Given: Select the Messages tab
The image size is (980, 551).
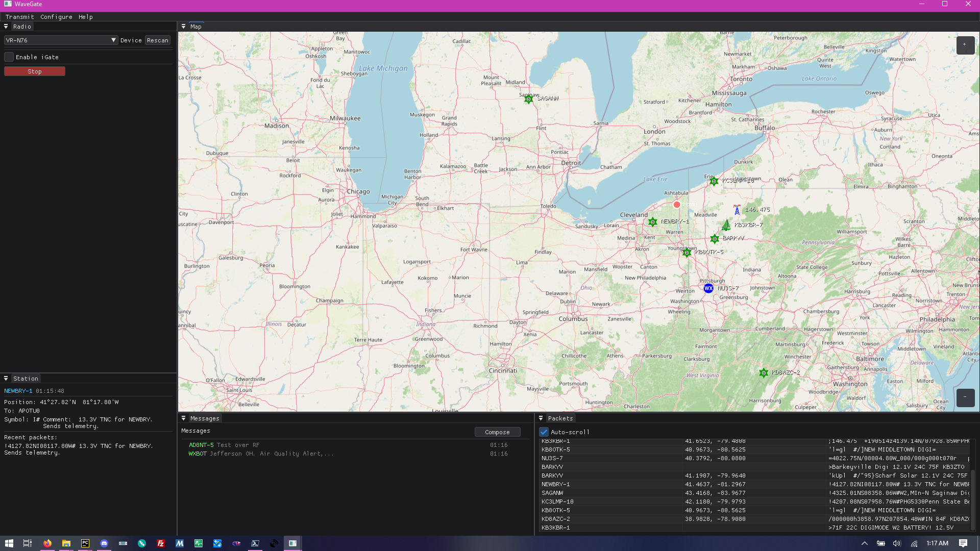Looking at the screenshot, I should click(x=205, y=418).
